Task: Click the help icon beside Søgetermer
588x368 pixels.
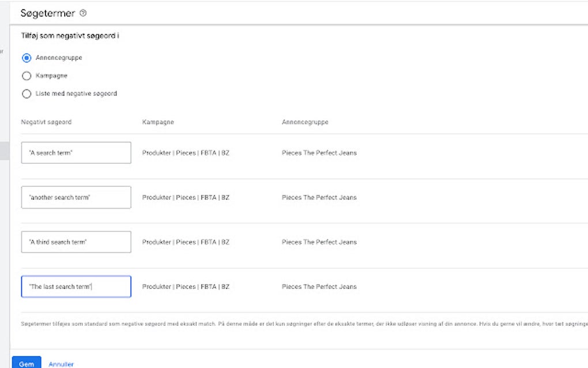Action: point(83,13)
